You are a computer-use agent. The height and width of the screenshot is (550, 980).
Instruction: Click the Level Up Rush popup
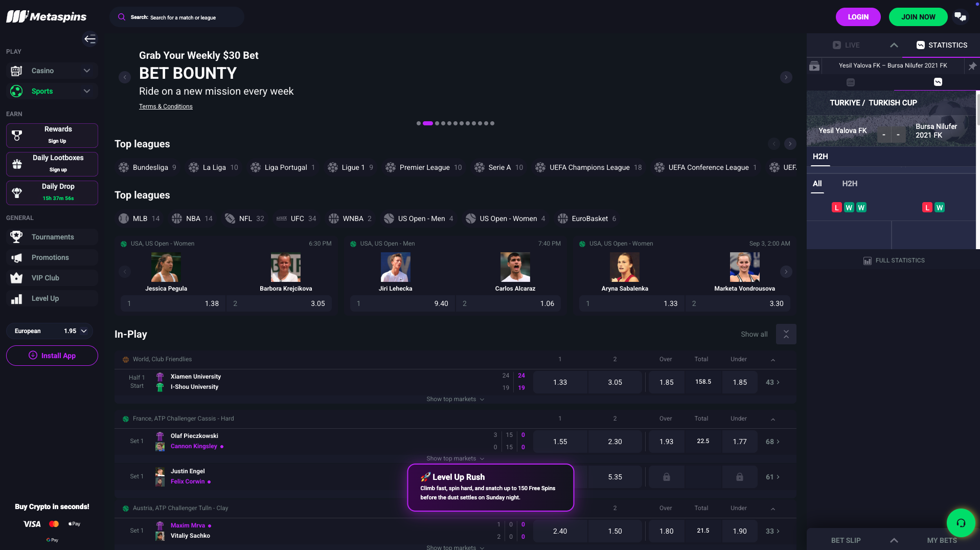(491, 488)
